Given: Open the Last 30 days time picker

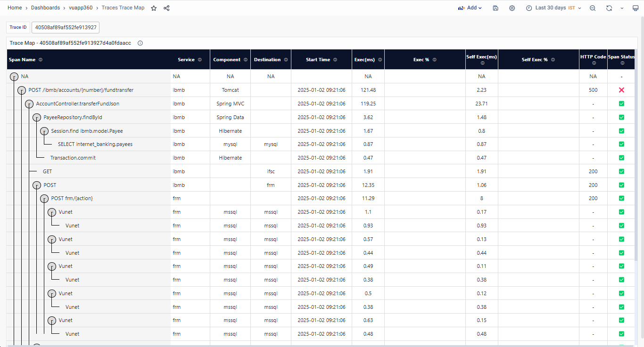Looking at the screenshot, I should point(553,8).
